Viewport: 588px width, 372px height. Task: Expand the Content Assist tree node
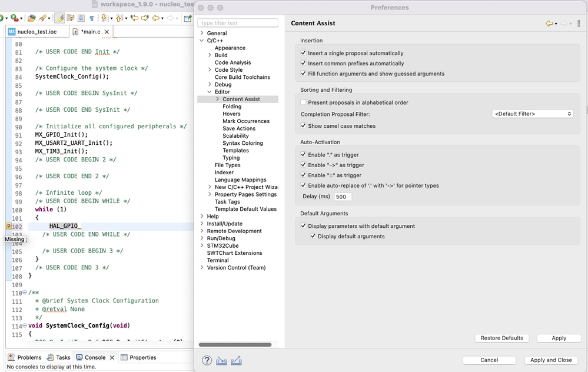(218, 99)
